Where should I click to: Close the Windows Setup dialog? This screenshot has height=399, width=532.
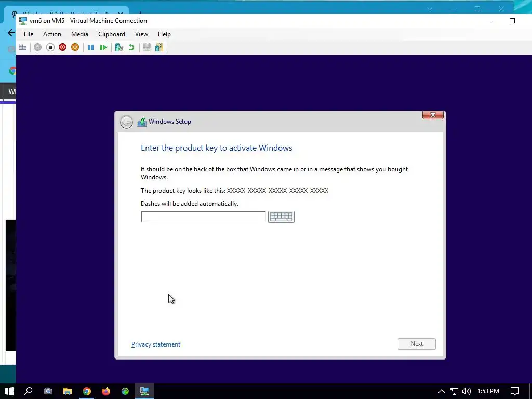[x=433, y=115]
